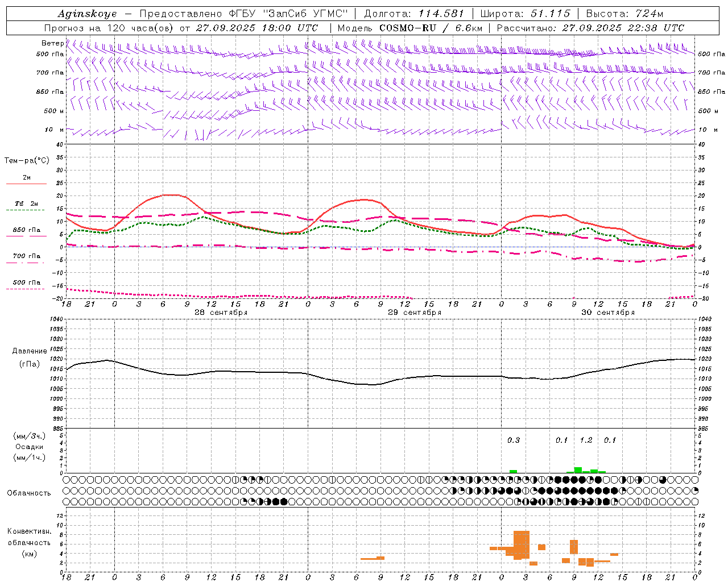The width and height of the screenshot is (728, 582).
Task: Click the Облачность label
Action: coord(29,493)
